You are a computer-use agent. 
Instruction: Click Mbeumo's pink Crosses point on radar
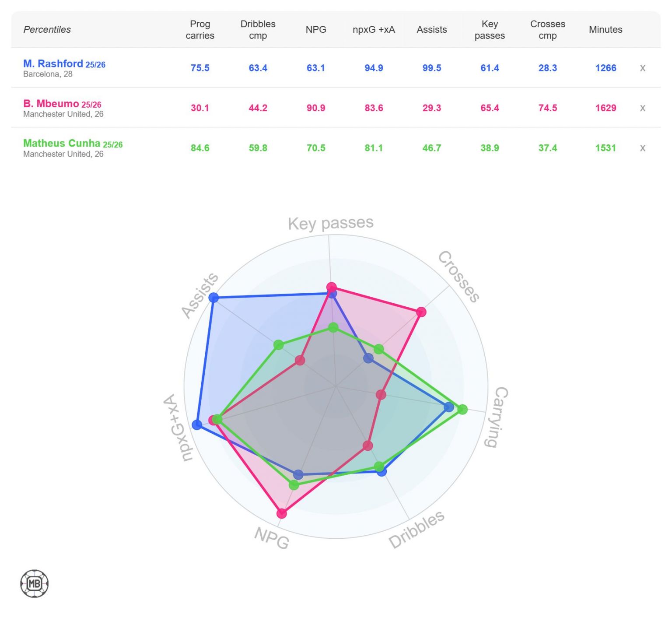click(x=421, y=312)
